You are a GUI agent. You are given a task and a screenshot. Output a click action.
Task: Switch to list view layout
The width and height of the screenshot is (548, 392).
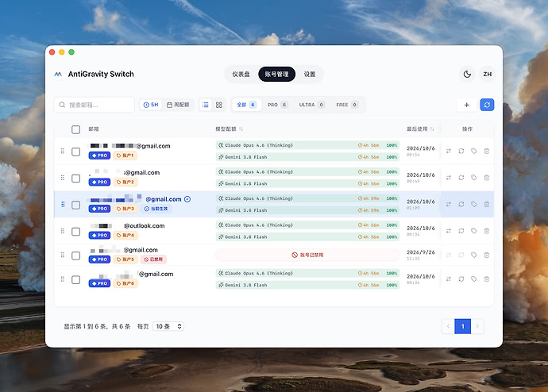(x=206, y=105)
